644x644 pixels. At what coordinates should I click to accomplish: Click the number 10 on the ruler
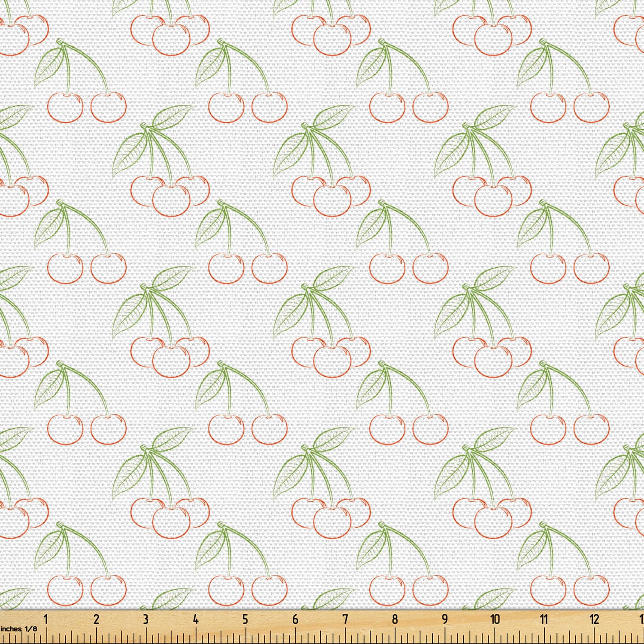click(495, 619)
